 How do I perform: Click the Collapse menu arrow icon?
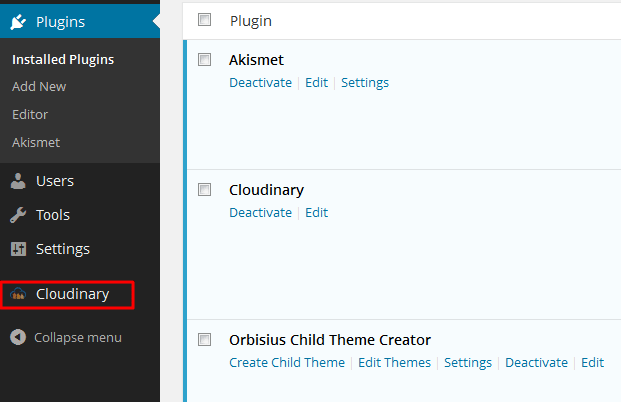[x=18, y=337]
